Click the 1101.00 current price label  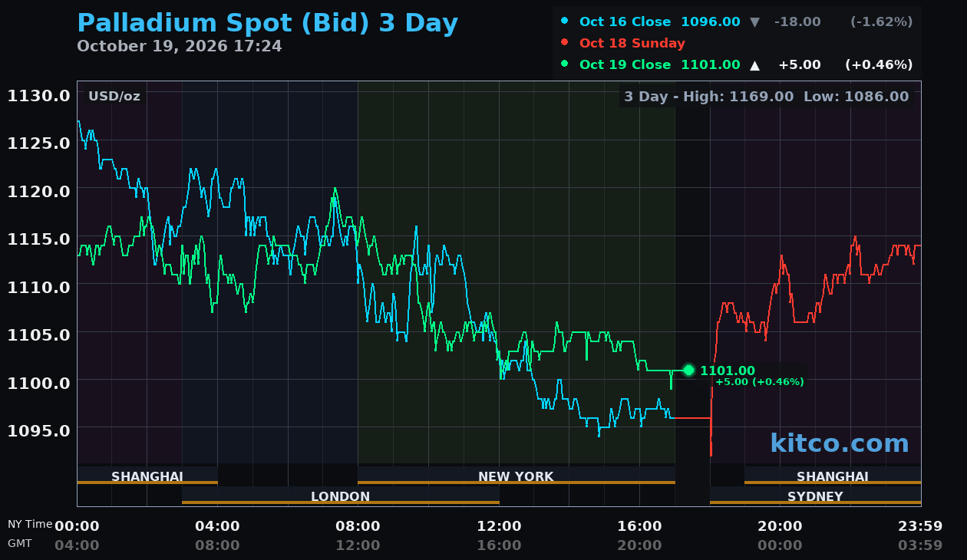click(x=728, y=371)
